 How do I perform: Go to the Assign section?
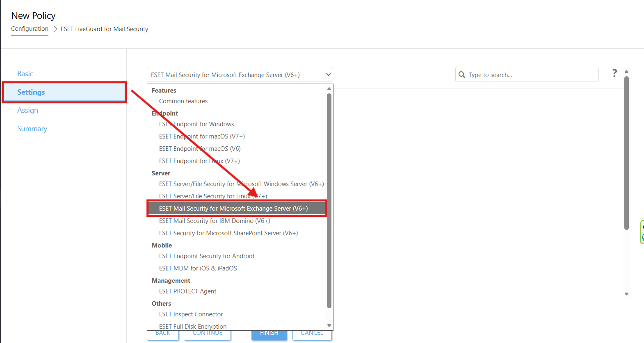coord(27,110)
